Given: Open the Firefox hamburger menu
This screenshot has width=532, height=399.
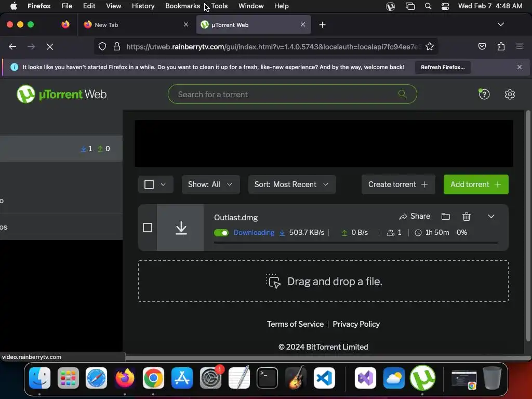Looking at the screenshot, I should pos(519,46).
